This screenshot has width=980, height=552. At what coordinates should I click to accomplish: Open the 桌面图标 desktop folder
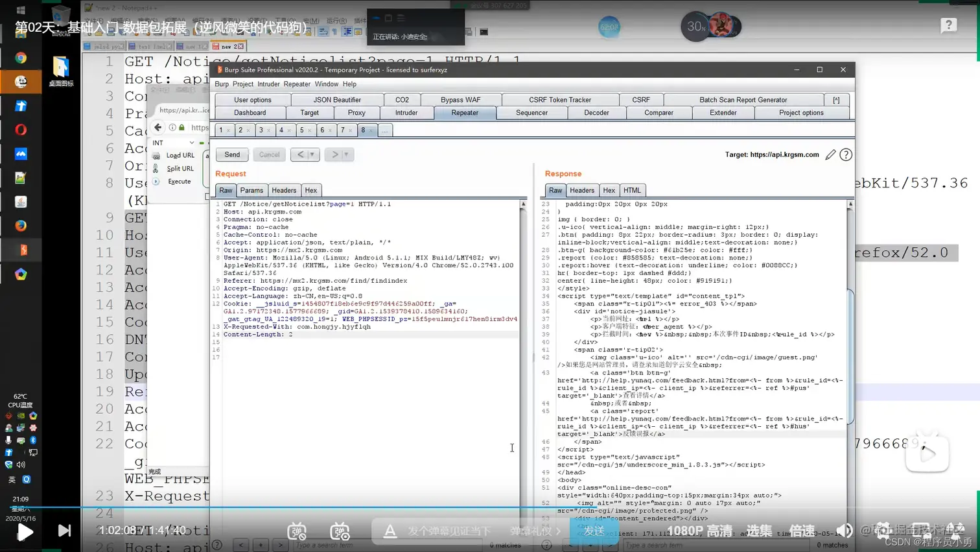61,72
